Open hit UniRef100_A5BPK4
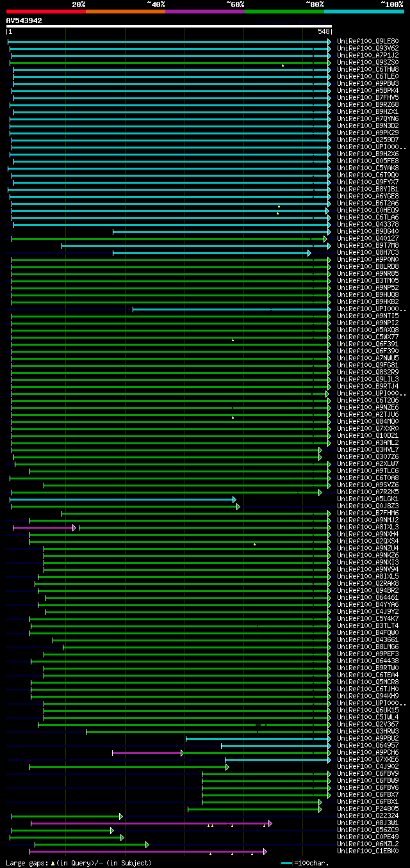 point(368,91)
